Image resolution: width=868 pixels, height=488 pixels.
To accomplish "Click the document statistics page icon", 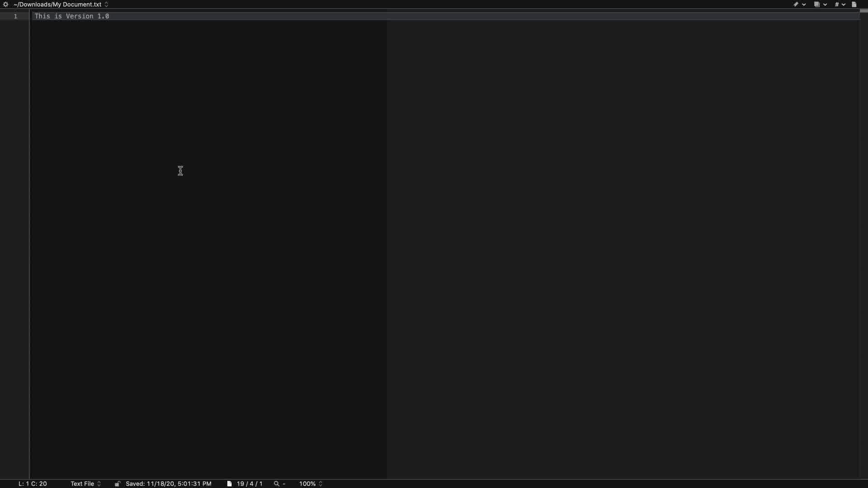I will click(229, 483).
